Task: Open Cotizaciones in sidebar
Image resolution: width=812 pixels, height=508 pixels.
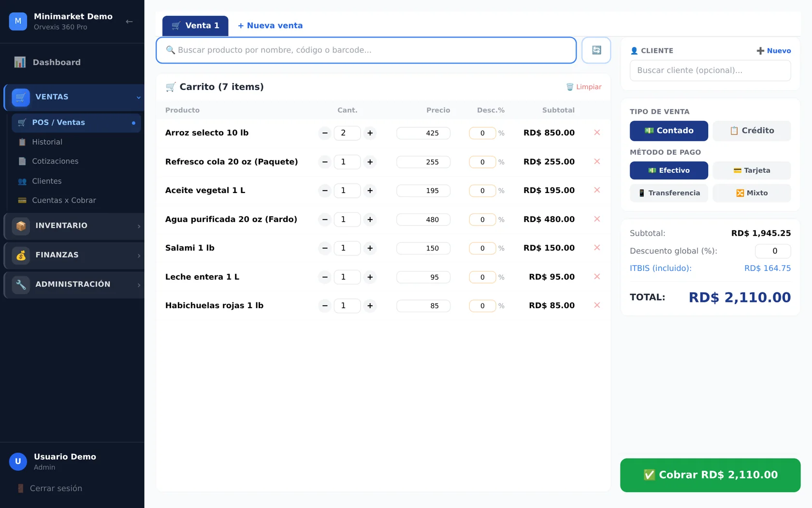Action: [x=76, y=162]
